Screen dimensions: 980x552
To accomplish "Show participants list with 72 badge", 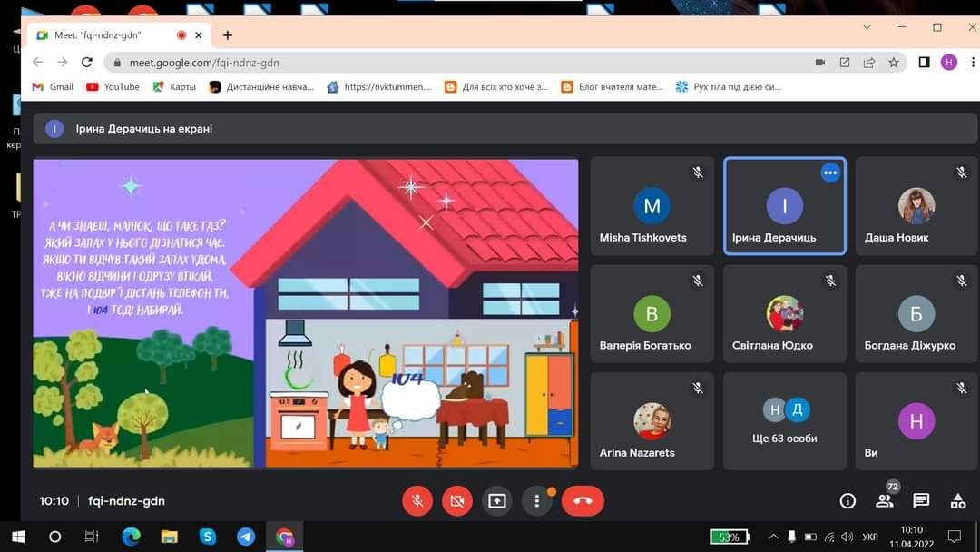I will coord(884,500).
